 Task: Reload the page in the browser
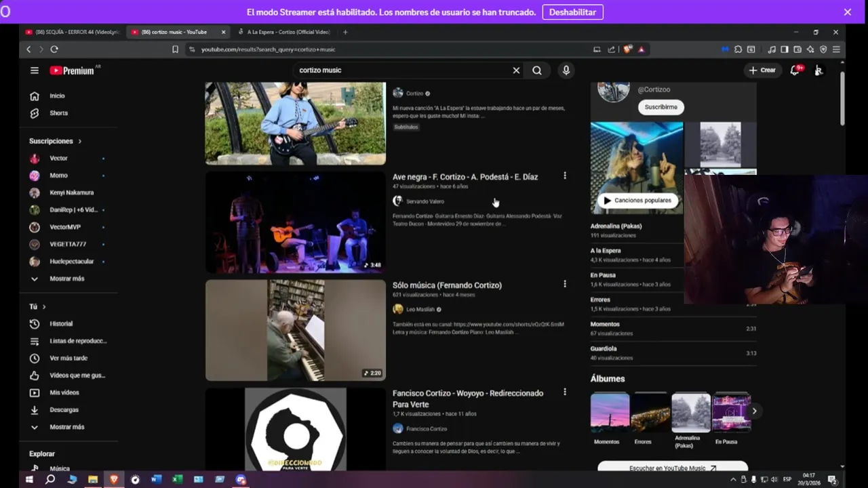pyautogui.click(x=54, y=49)
